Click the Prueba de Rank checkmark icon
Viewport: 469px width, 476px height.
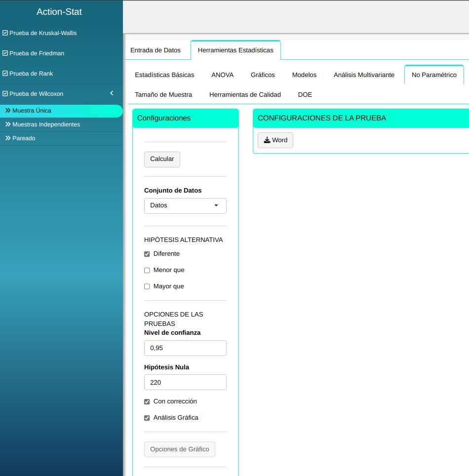tap(5, 74)
